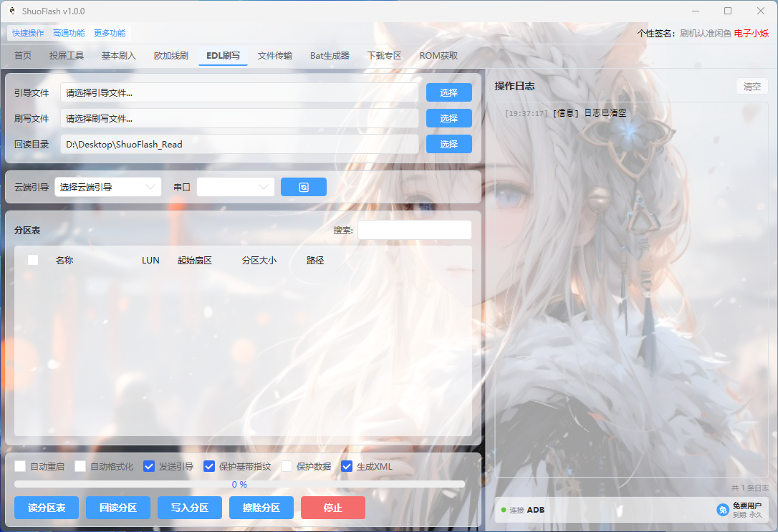Click the LUN column header

(150, 261)
